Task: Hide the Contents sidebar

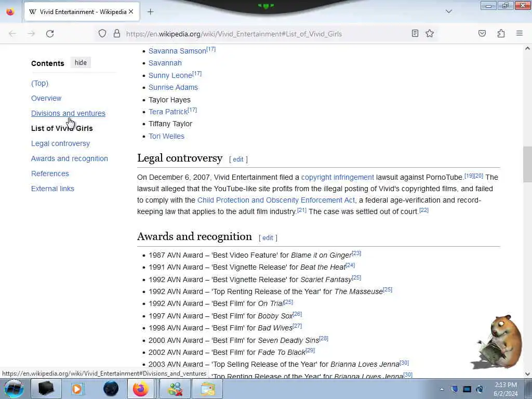Action: pos(81,63)
